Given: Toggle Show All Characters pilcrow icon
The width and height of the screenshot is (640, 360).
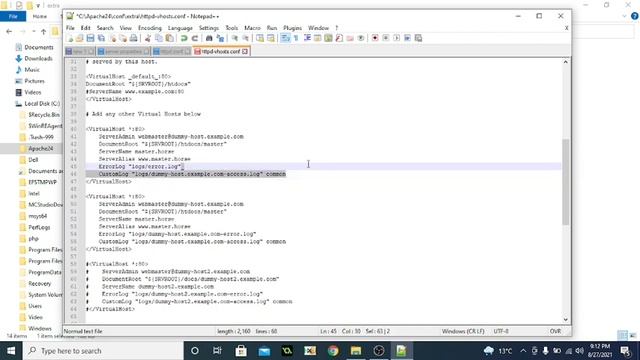Looking at the screenshot, I should pos(296,38).
